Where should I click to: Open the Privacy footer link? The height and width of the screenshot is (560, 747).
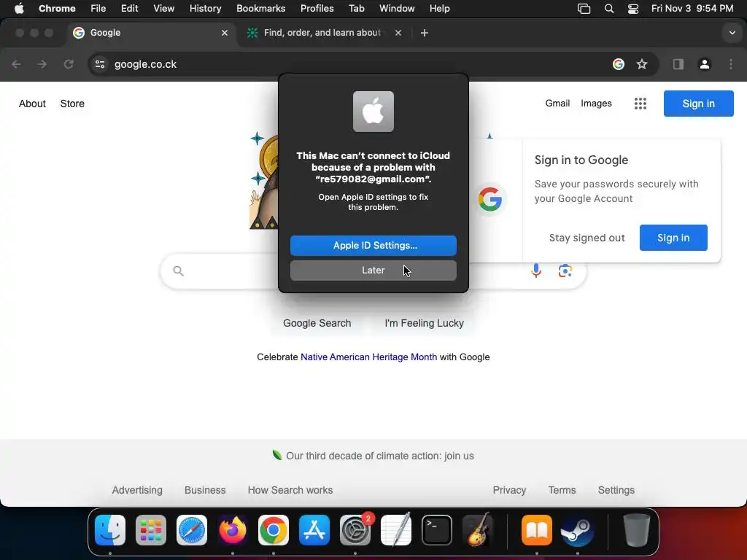509,490
